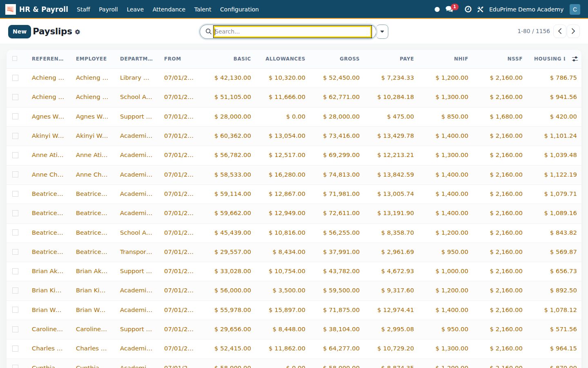Click the Charles ... employee cell
The height and width of the screenshot is (368, 588).
pyautogui.click(x=91, y=348)
